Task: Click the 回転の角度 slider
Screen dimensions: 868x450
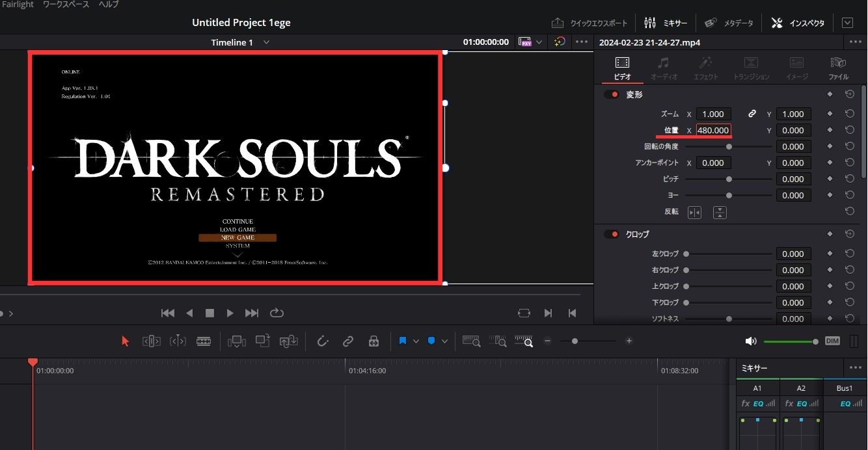Action: point(729,146)
